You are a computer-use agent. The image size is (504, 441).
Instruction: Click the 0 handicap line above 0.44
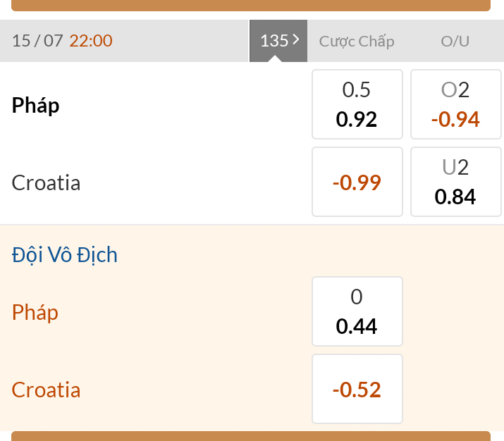click(x=357, y=297)
